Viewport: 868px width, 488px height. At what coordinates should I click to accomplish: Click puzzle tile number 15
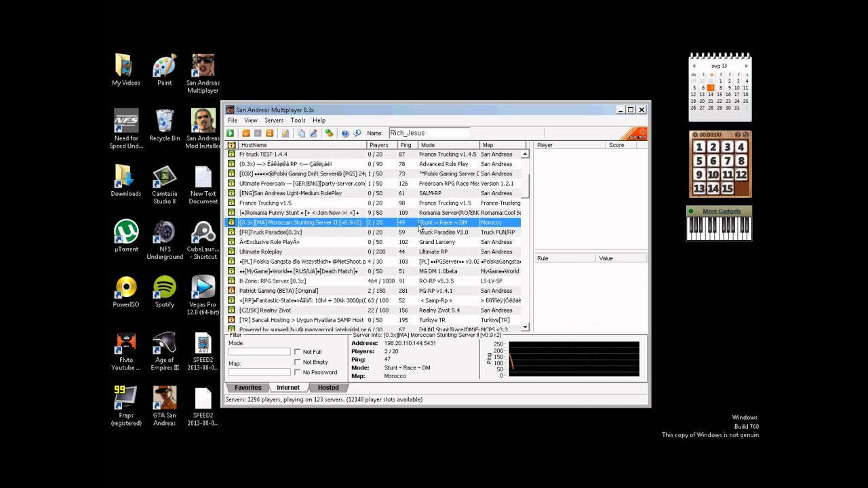[726, 188]
